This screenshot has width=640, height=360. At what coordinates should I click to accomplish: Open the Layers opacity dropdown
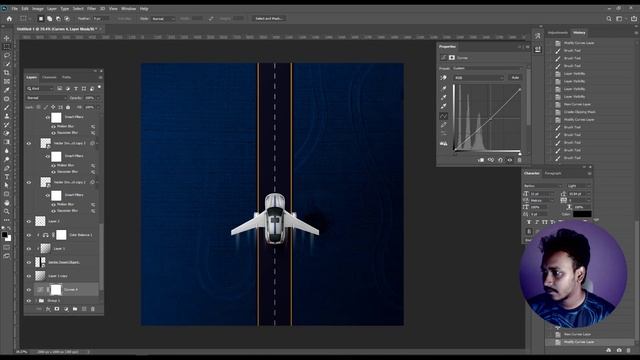point(97,98)
